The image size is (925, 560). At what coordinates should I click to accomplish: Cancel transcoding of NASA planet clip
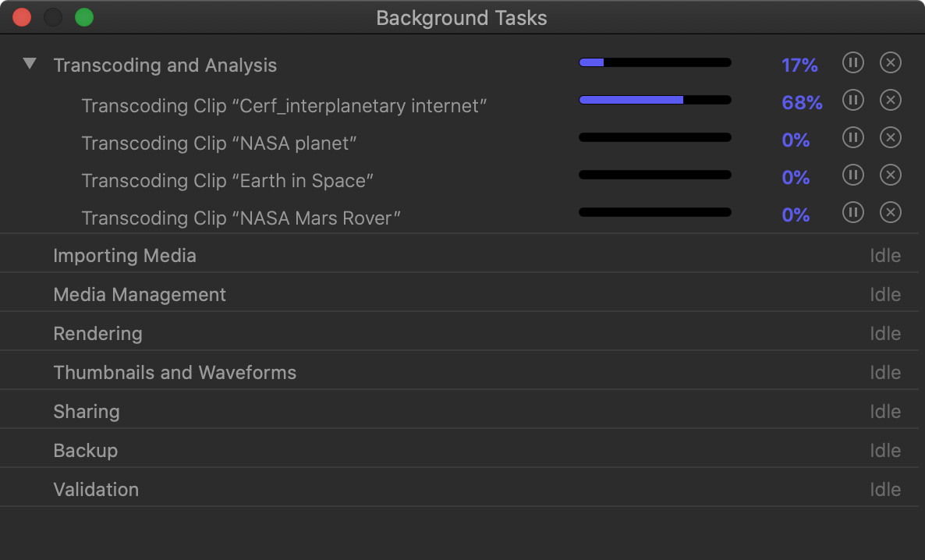point(891,137)
